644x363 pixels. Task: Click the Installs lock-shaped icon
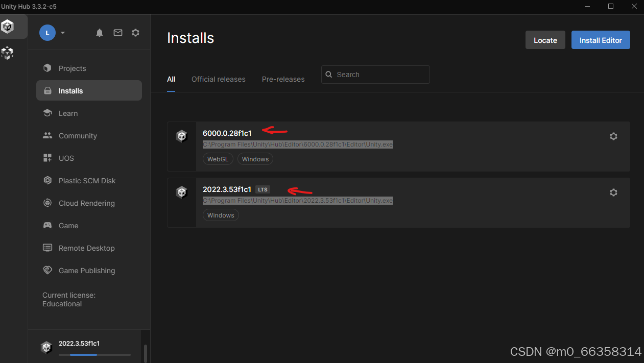pos(47,91)
